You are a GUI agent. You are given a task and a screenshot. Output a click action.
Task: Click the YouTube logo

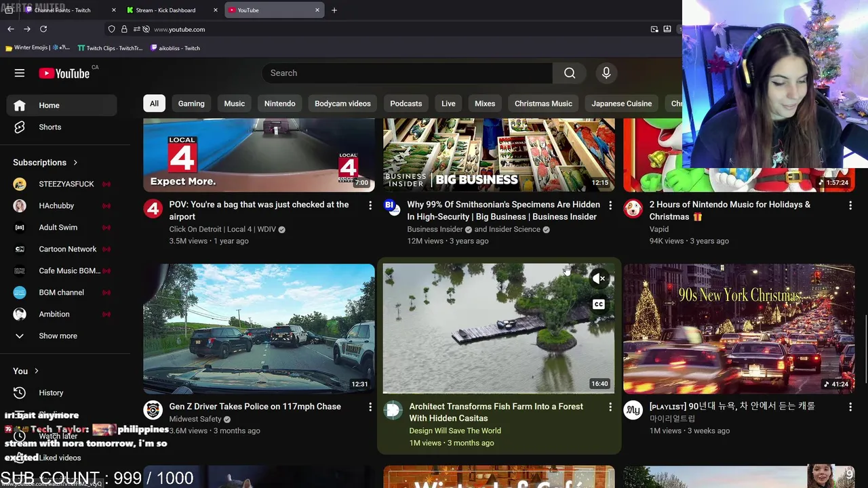(64, 73)
